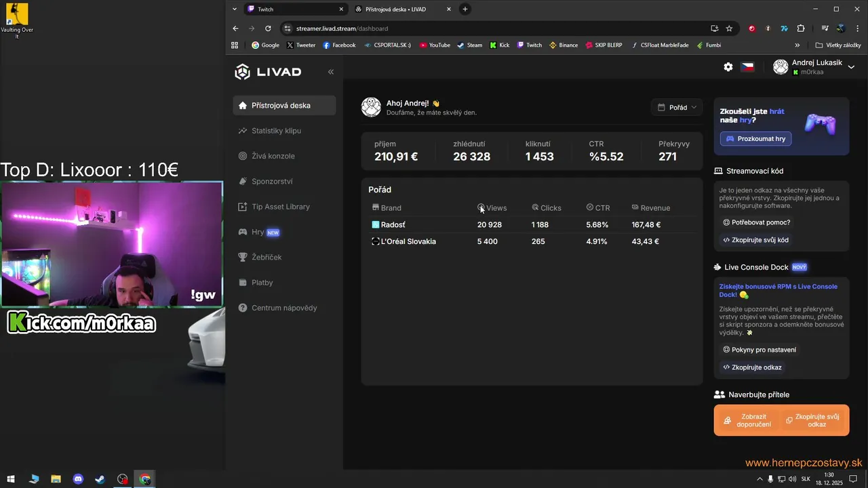Sort table by CTR column header
This screenshot has width=868, height=488.
coord(598,208)
